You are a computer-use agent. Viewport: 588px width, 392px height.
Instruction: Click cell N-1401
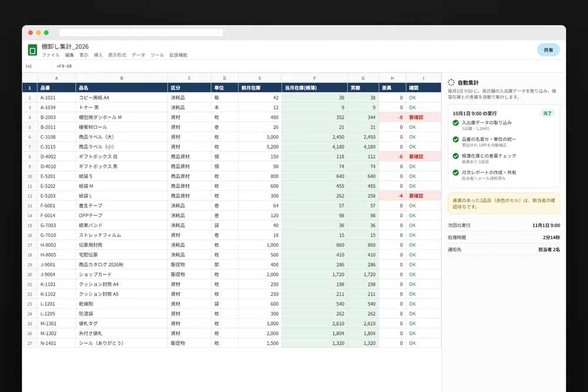pyautogui.click(x=56, y=343)
